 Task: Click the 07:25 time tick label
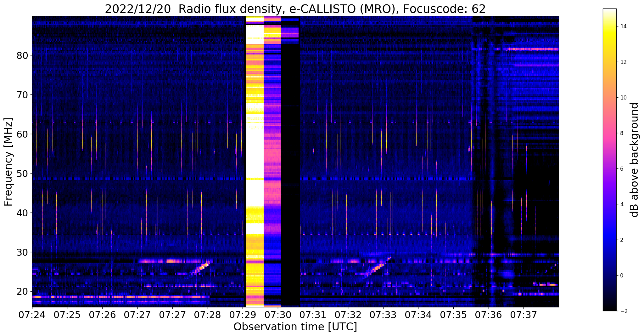click(x=67, y=315)
